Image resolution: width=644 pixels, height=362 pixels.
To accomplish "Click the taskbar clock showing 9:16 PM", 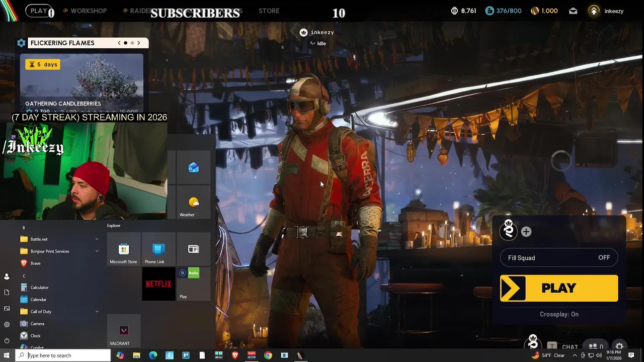I will pyautogui.click(x=613, y=355).
